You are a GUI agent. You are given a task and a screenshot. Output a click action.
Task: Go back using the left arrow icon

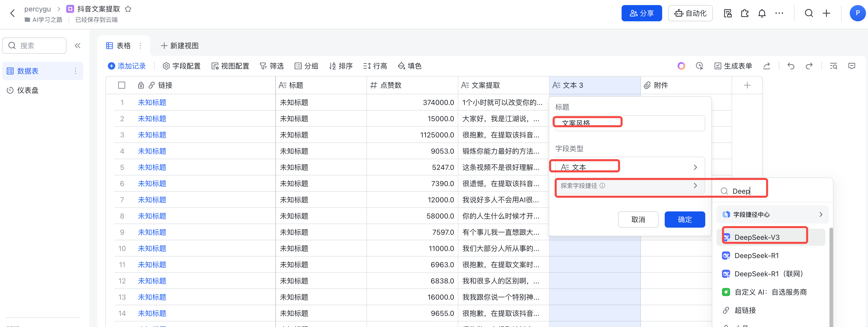pyautogui.click(x=12, y=13)
